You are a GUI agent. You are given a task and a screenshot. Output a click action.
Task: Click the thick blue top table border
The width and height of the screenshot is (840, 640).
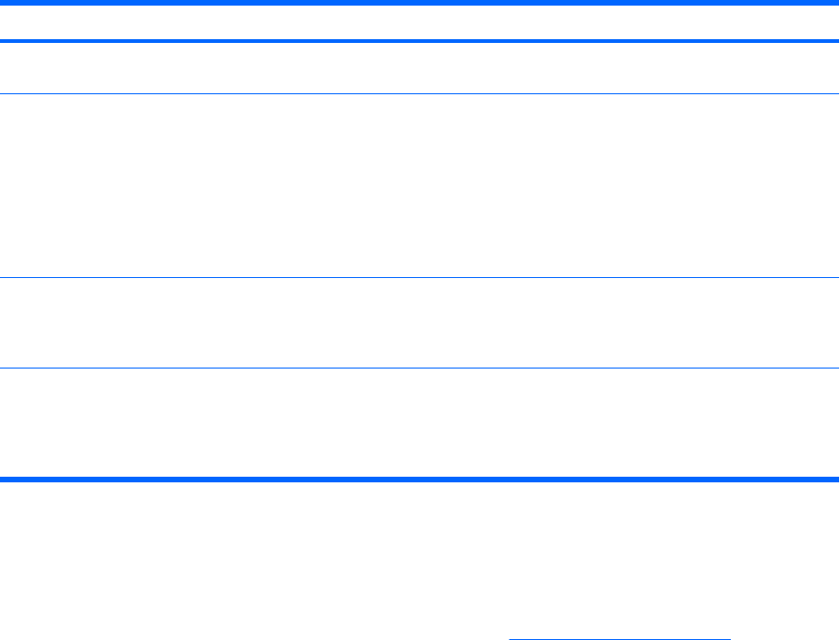[x=420, y=3]
